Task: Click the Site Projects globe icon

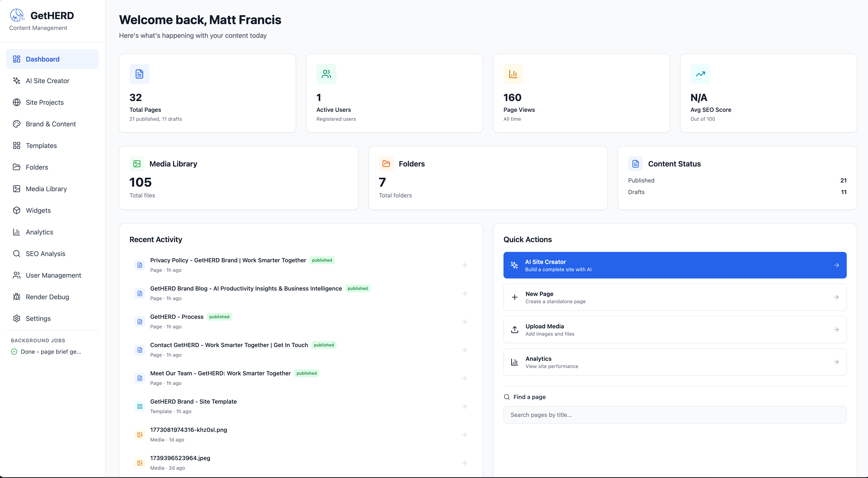Action: point(16,102)
